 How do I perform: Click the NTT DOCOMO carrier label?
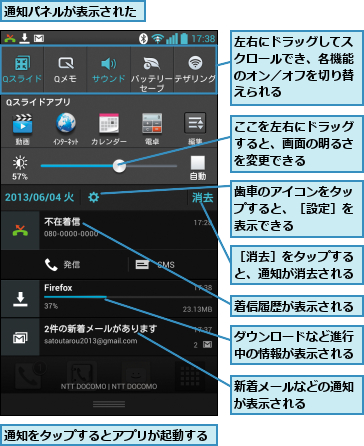pos(109,386)
